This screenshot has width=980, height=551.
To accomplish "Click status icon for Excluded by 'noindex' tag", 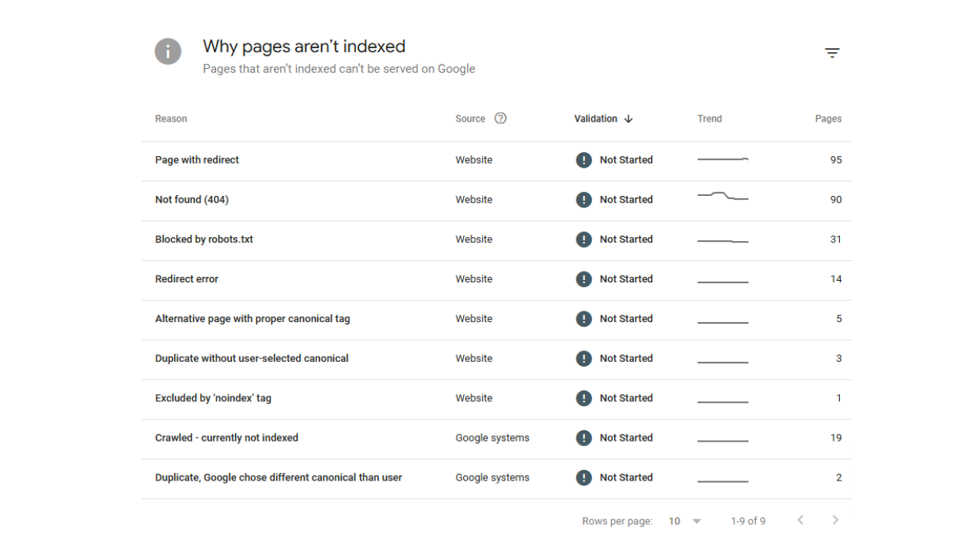I will coord(584,399).
